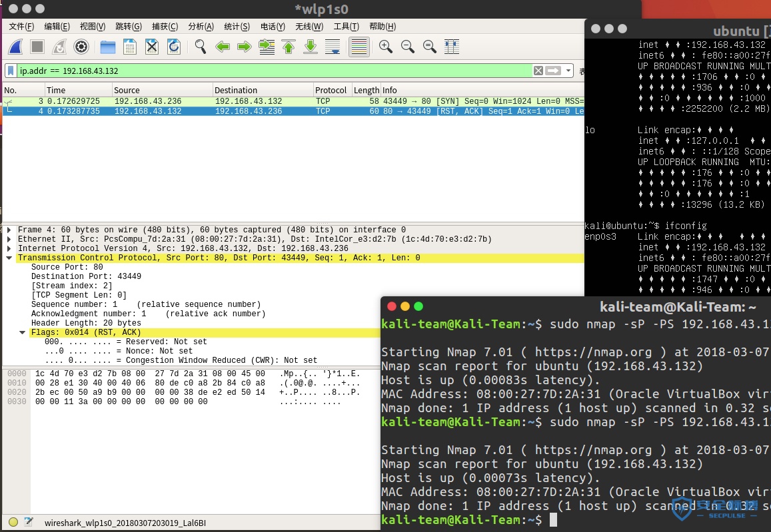Clear the display filter with X
The image size is (771, 532).
[538, 71]
